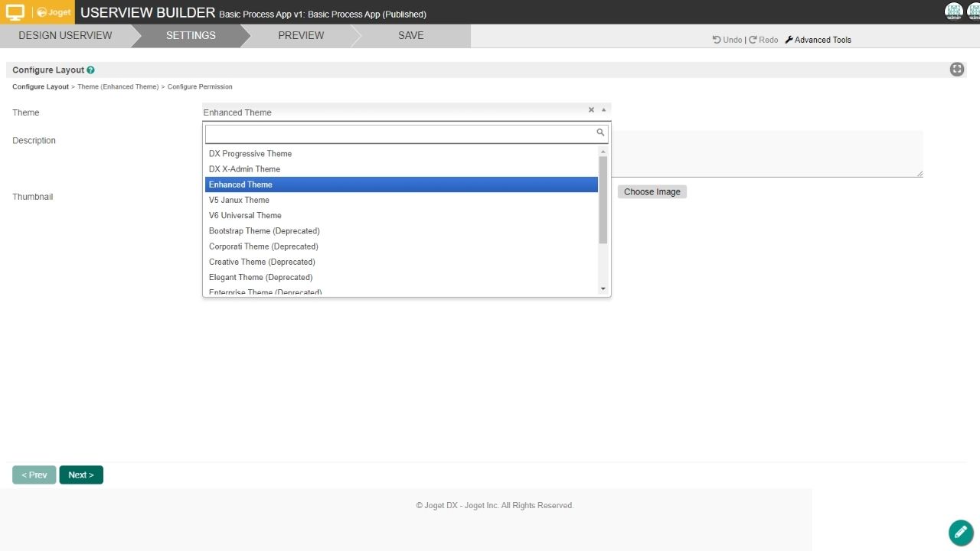Open the admin profile avatar
This screenshot has height=551, width=980.
pyautogui.click(x=954, y=11)
